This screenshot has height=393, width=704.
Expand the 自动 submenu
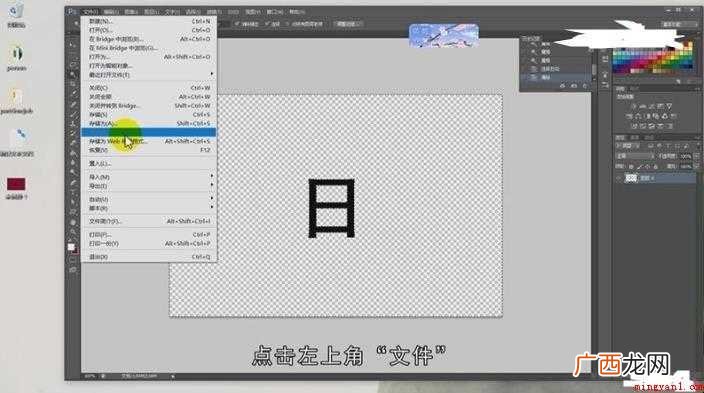149,199
